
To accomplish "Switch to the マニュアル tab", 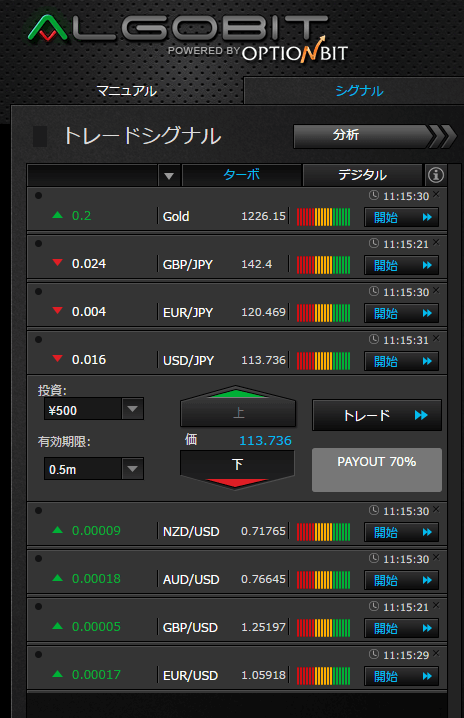I will tap(126, 91).
